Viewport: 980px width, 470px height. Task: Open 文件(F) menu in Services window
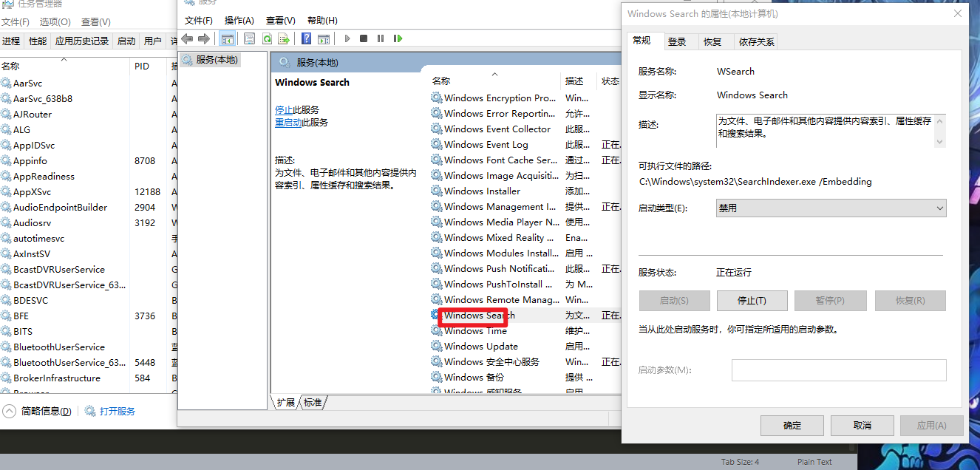[199, 21]
